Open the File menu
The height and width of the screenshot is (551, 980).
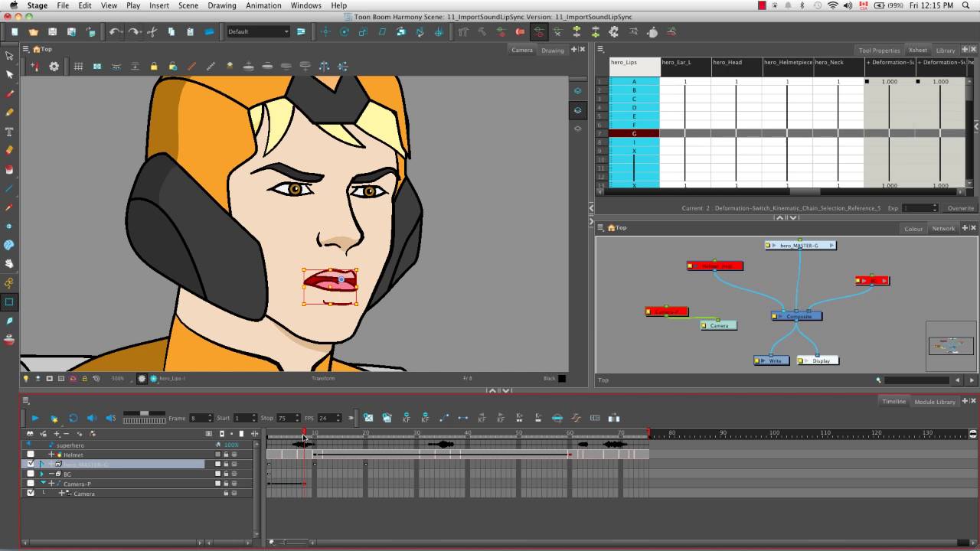click(63, 5)
